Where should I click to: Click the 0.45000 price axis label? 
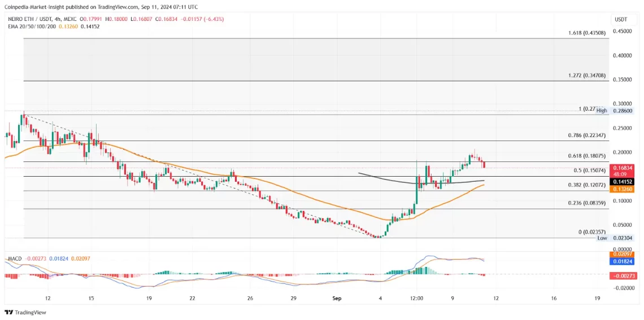(621, 31)
